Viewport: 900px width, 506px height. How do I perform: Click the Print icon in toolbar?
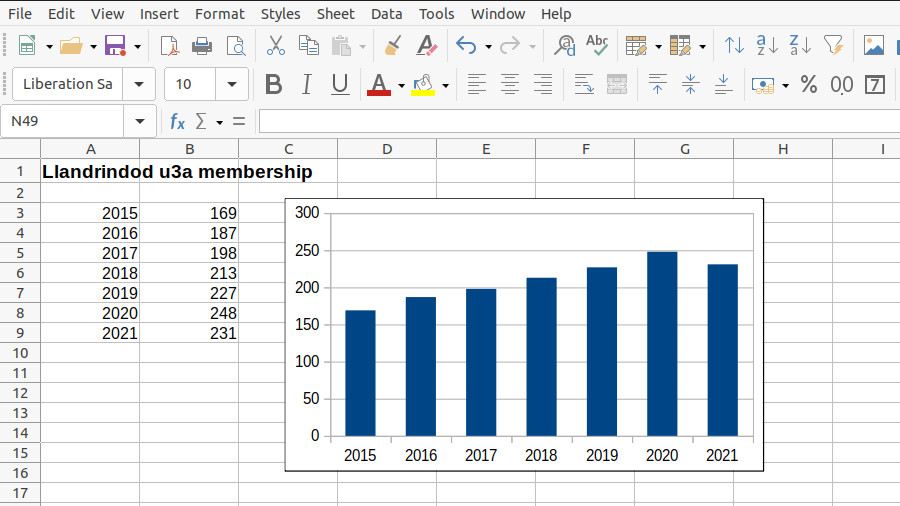click(x=202, y=46)
